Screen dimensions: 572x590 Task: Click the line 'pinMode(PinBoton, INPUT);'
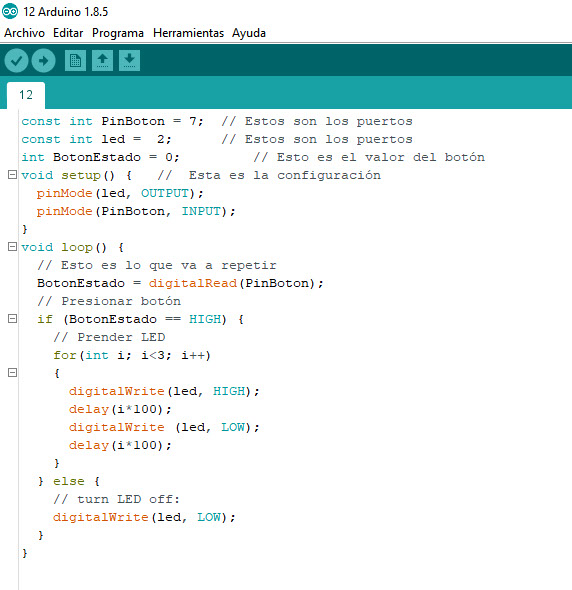136,211
